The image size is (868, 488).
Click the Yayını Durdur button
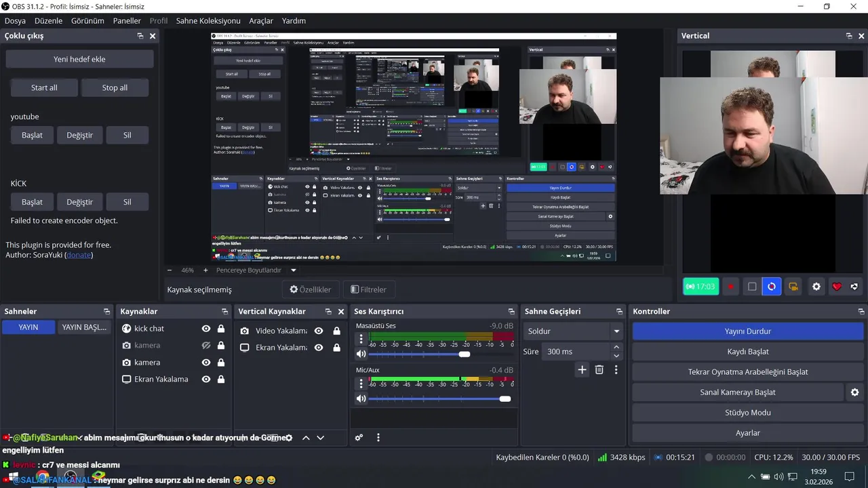(748, 331)
